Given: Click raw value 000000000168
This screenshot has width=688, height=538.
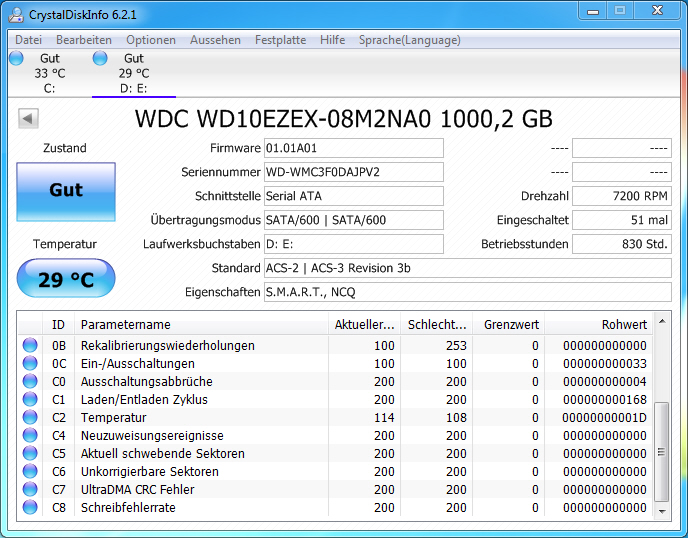Looking at the screenshot, I should [x=605, y=400].
